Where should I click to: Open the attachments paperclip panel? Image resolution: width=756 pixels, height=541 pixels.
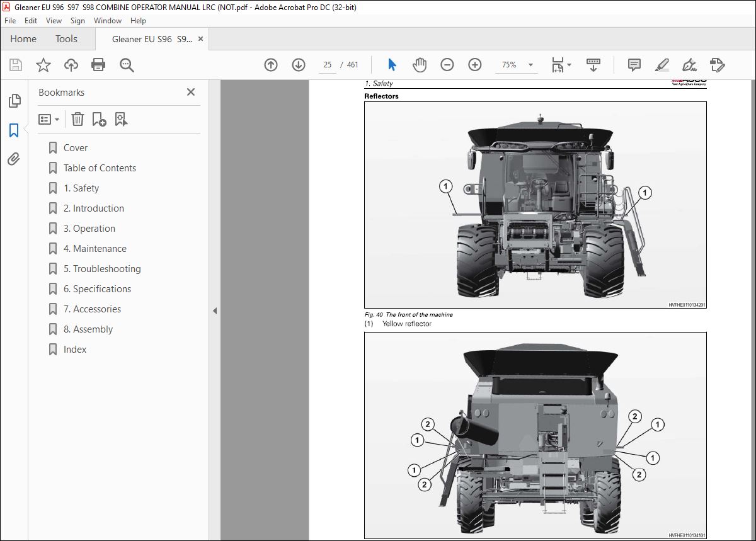[x=14, y=159]
